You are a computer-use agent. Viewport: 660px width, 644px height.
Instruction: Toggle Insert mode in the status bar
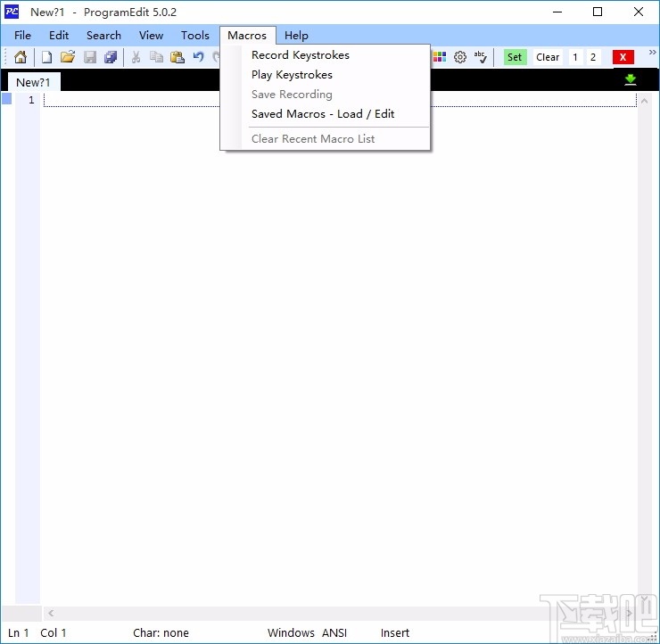click(395, 632)
